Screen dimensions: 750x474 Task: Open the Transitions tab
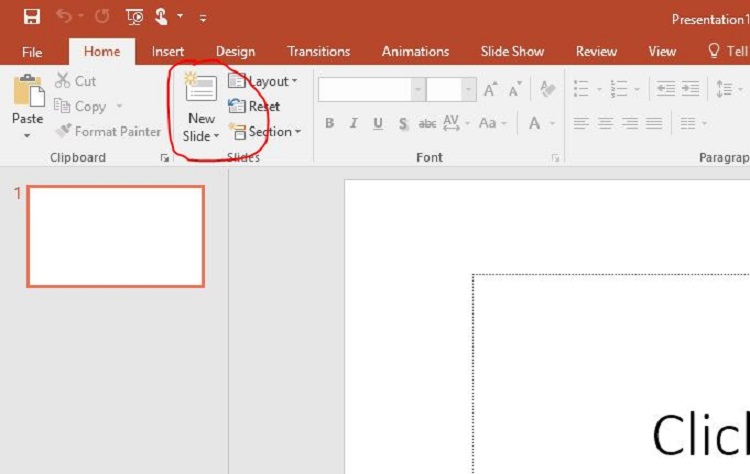coord(319,51)
